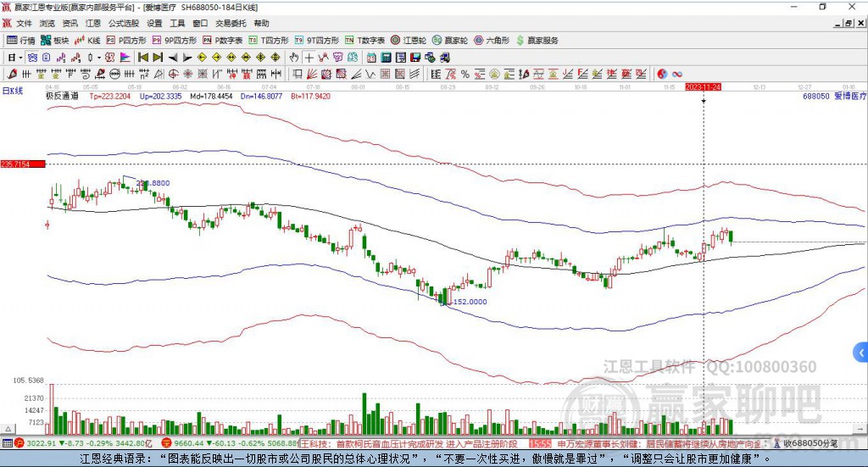Select the red fraction percentage tool
The image size is (868, 467).
click(x=451, y=74)
